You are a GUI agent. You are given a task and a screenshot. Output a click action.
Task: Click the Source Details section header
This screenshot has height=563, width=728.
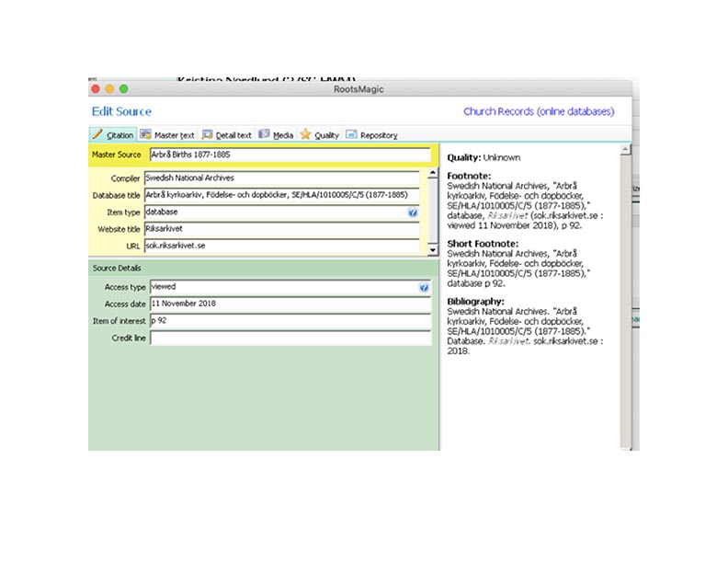(263, 268)
